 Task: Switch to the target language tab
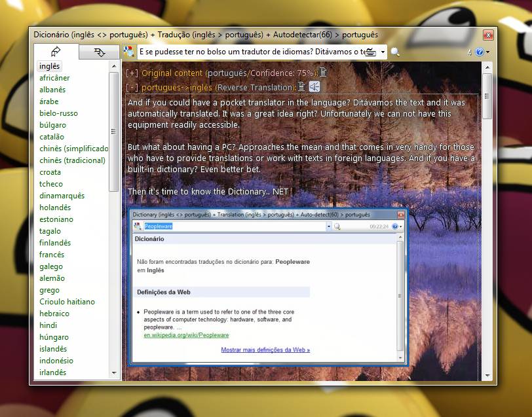click(99, 52)
